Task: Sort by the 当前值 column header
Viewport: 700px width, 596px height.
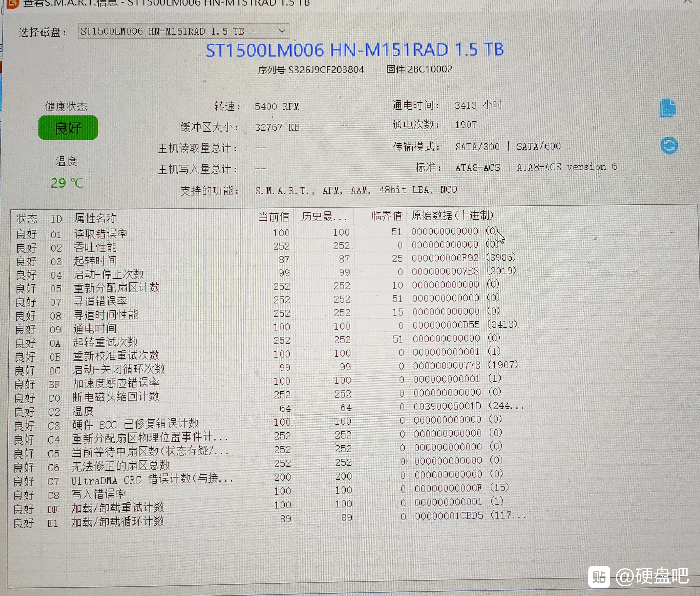Action: (x=274, y=217)
